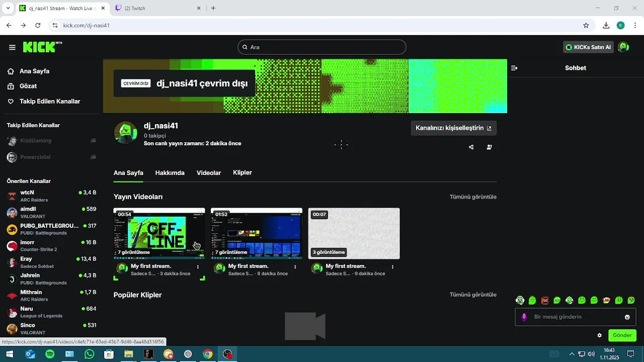644x362 pixels.
Task: Click the KICKs Satın Al button
Action: click(x=588, y=47)
